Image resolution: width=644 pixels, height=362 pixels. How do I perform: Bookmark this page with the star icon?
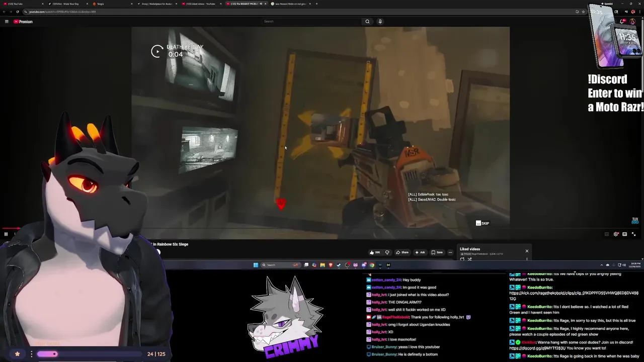583,12
